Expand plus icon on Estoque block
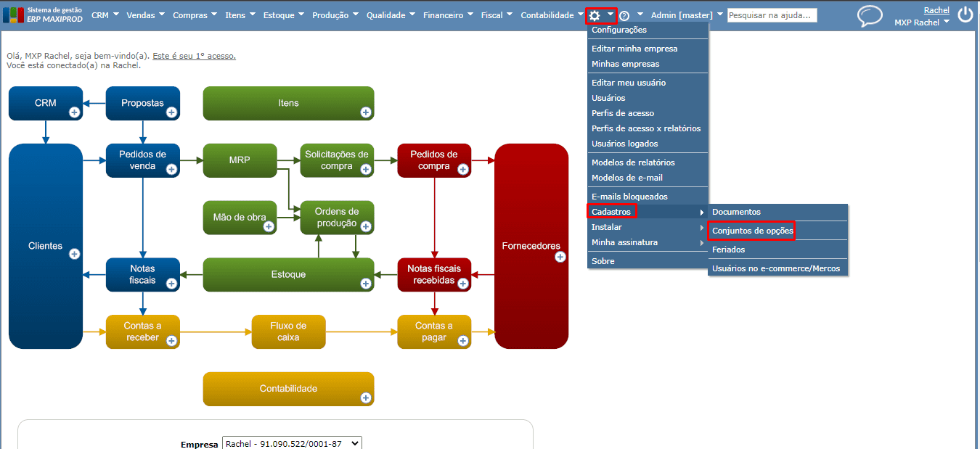 coord(366,284)
